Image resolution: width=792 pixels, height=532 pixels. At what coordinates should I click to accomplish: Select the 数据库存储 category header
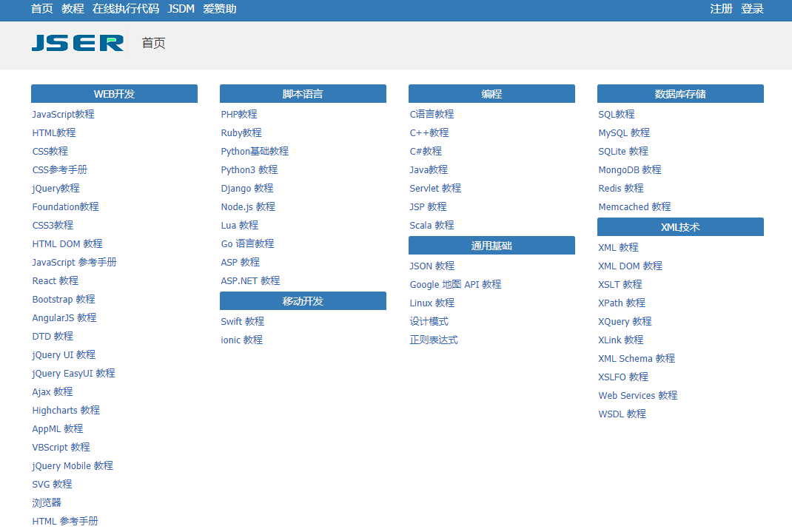coord(680,94)
